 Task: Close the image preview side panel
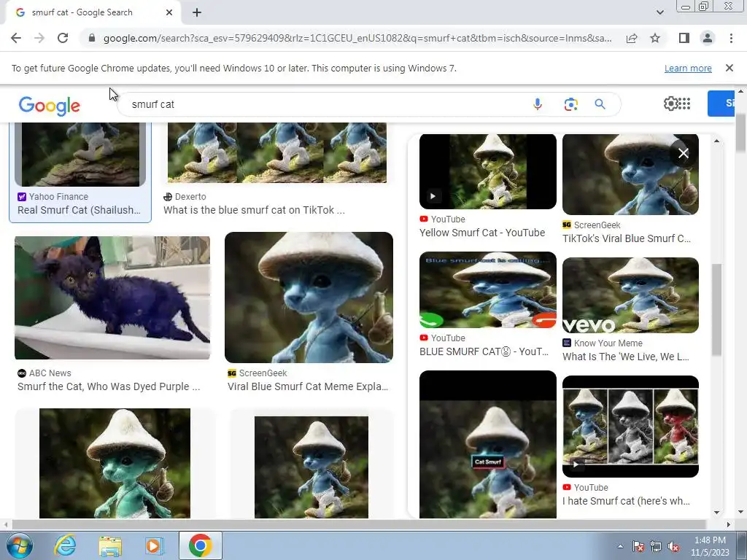[683, 153]
